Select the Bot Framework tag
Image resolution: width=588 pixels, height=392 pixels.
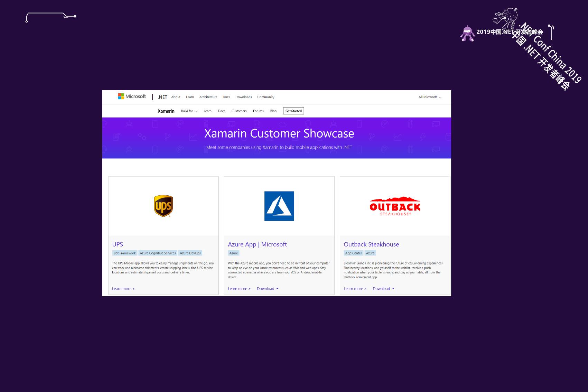point(125,253)
